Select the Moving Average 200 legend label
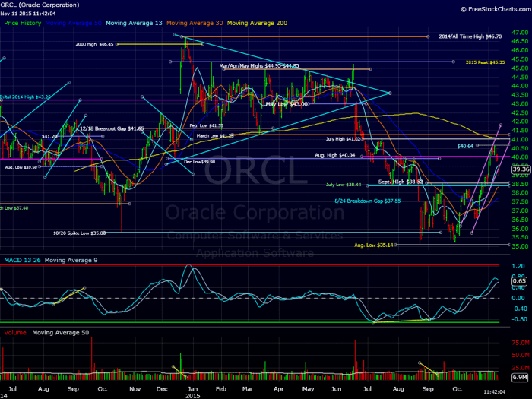The width and height of the screenshot is (532, 399). tap(257, 23)
